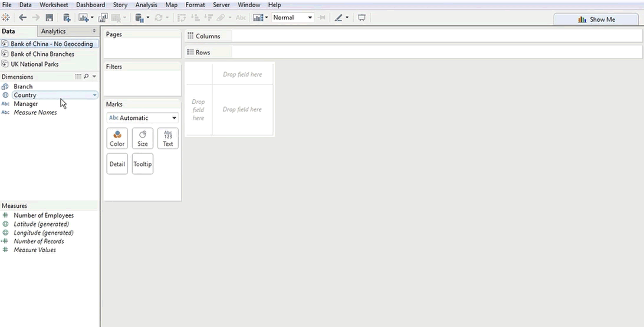
Task: Switch to the Analytics tab
Action: [x=54, y=31]
